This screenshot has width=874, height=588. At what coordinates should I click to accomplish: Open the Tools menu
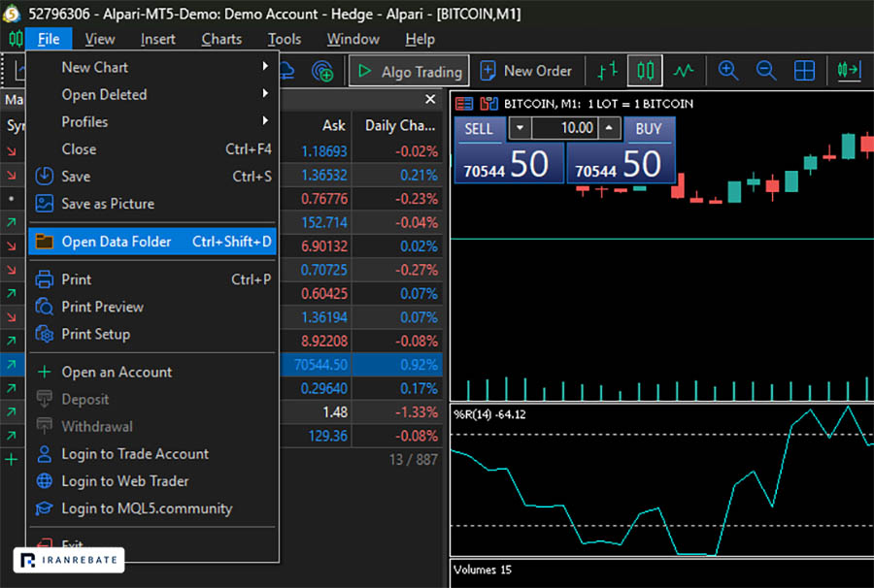pos(285,39)
